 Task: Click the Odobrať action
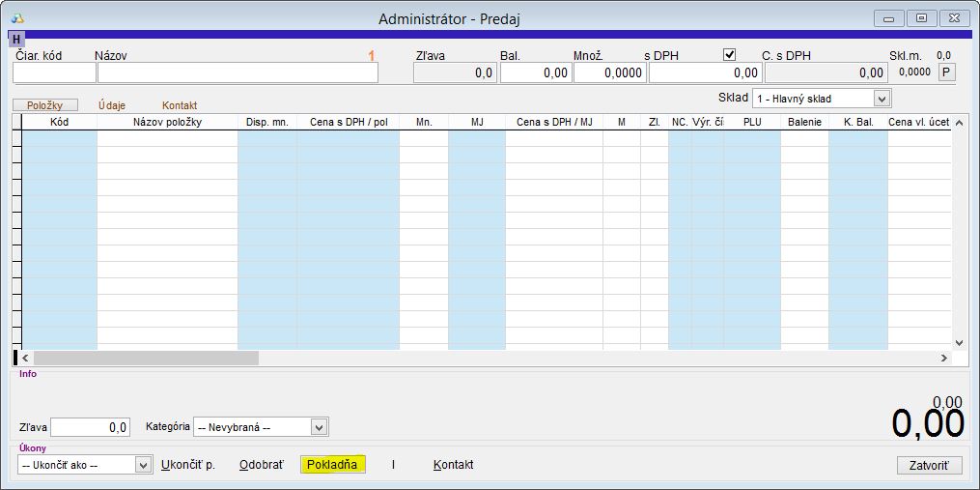[262, 465]
